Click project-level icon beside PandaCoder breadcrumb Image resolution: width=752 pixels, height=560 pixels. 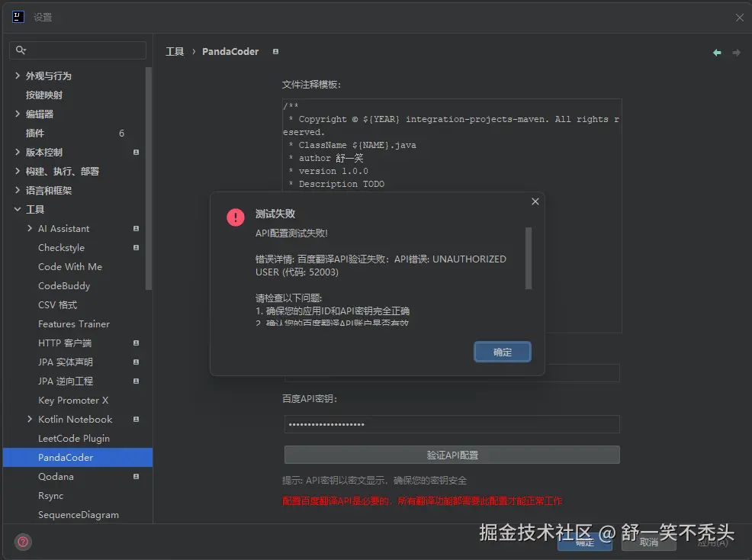pos(276,52)
